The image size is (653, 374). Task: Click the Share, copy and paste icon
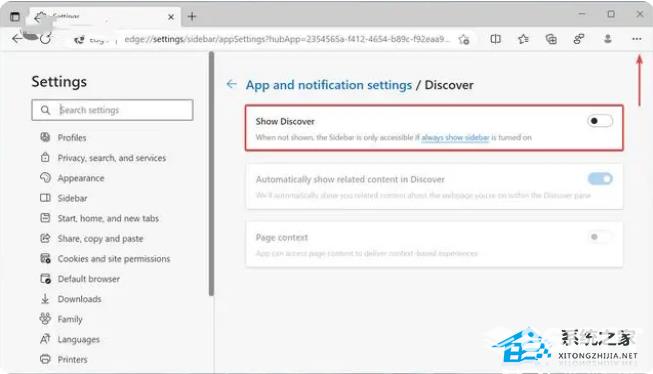tap(45, 238)
